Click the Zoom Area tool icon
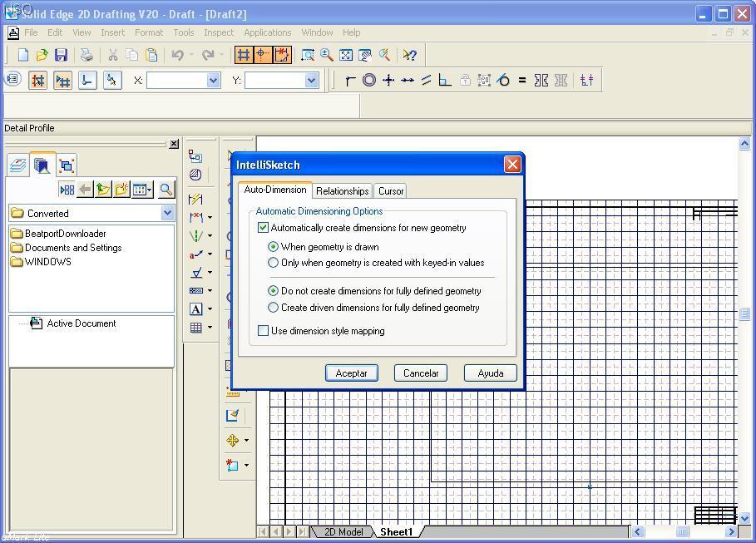Image resolution: width=756 pixels, height=543 pixels. point(308,55)
